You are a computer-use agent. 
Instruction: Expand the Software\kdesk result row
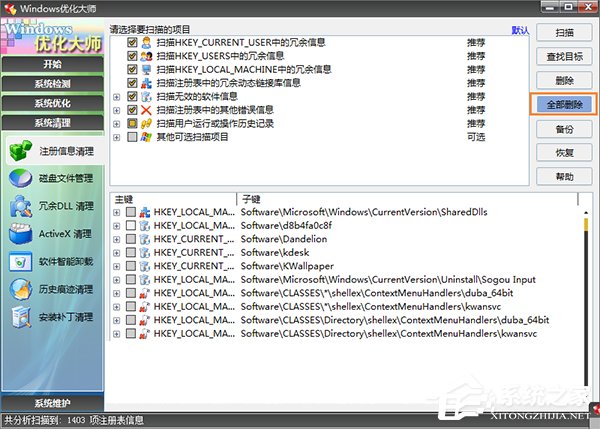(117, 253)
